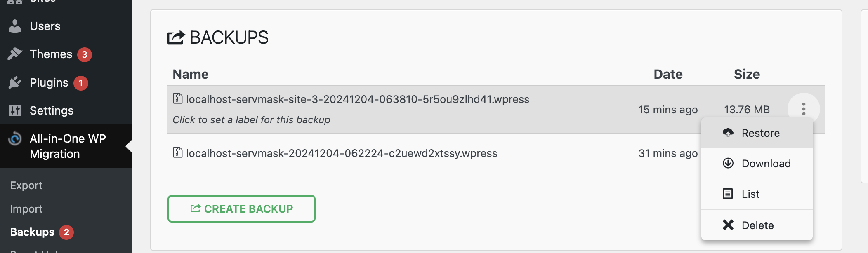This screenshot has height=253, width=868.
Task: Click the Download arrow icon
Action: (728, 163)
